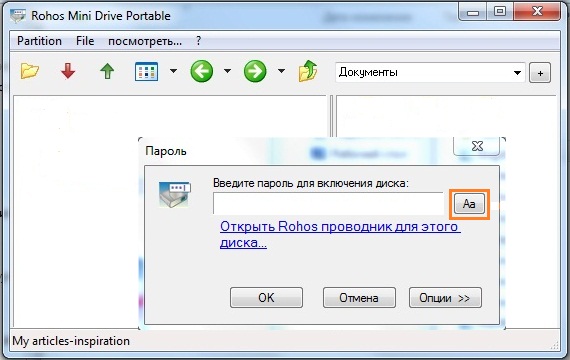Screen dimensions: 570x360
Task: Click the disk drive icon in dialog
Action: click(x=174, y=195)
